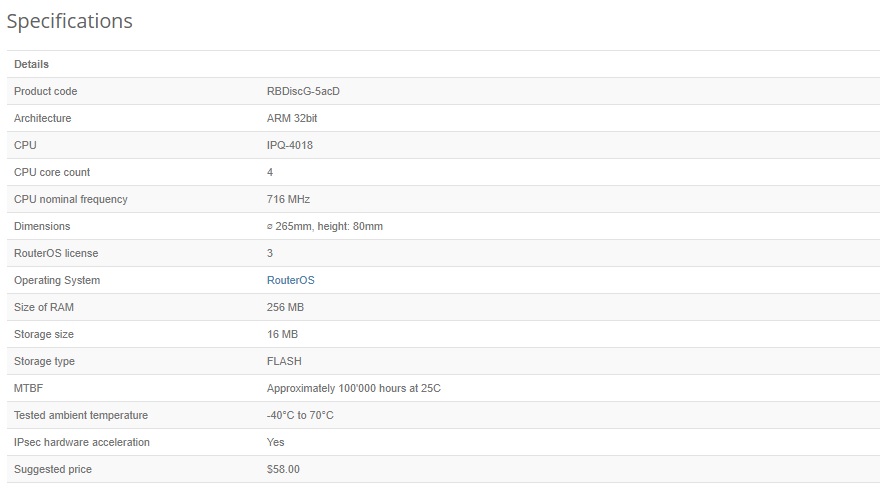Click the IPsec hardware acceleration label
The height and width of the screenshot is (496, 882).
coord(82,443)
